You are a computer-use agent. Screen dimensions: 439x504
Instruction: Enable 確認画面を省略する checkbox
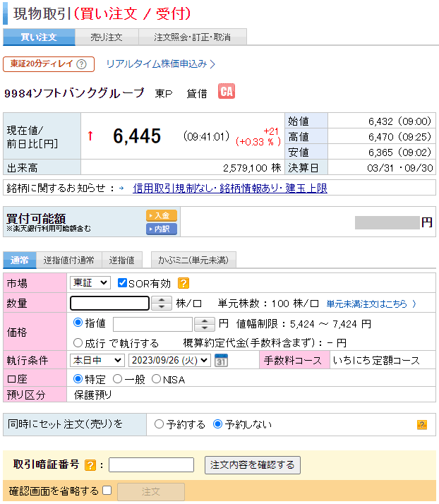coord(107,491)
